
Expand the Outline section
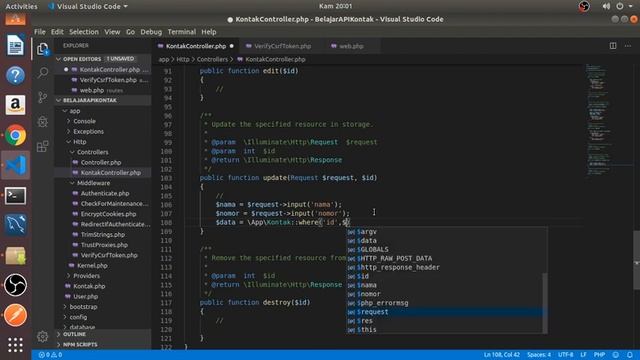point(58,334)
